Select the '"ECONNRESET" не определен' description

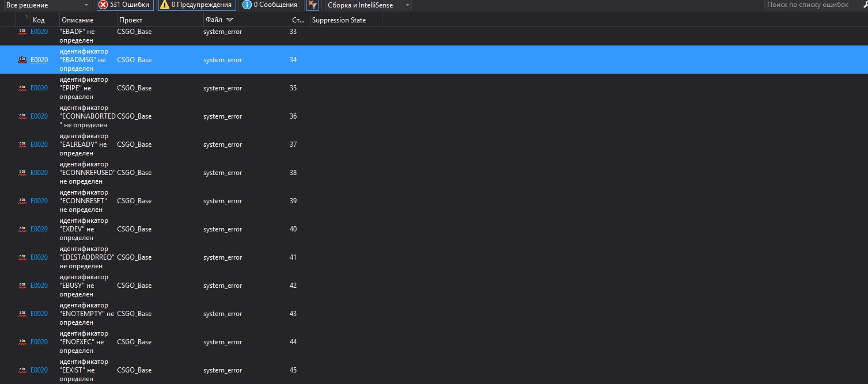click(x=84, y=201)
